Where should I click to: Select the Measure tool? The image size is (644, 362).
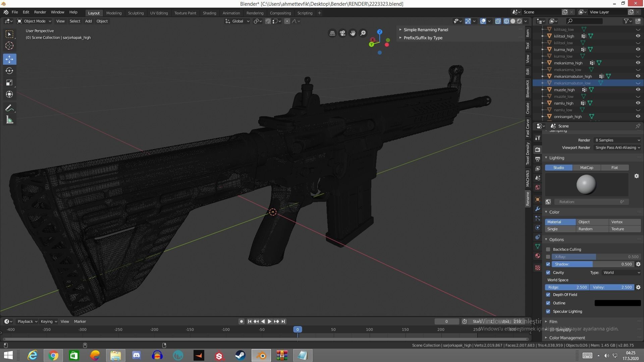pos(9,120)
